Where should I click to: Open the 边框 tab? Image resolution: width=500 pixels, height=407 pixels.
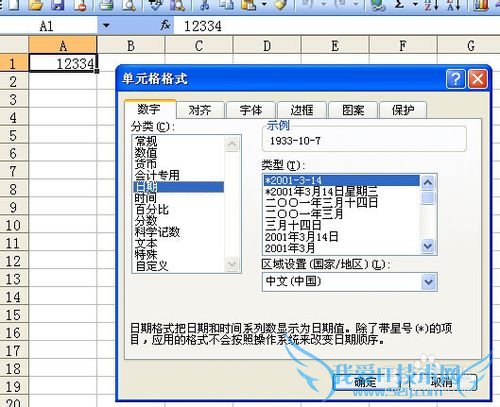tap(302, 110)
